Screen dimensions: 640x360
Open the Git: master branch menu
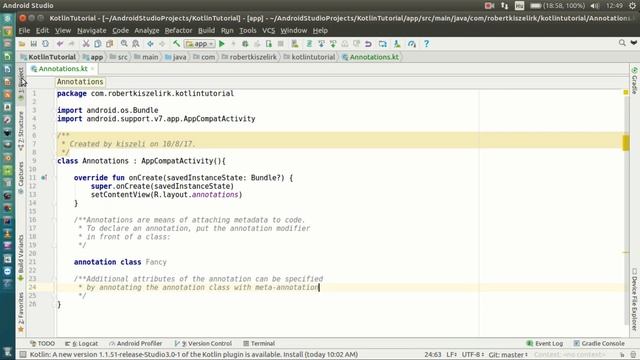(x=508, y=355)
